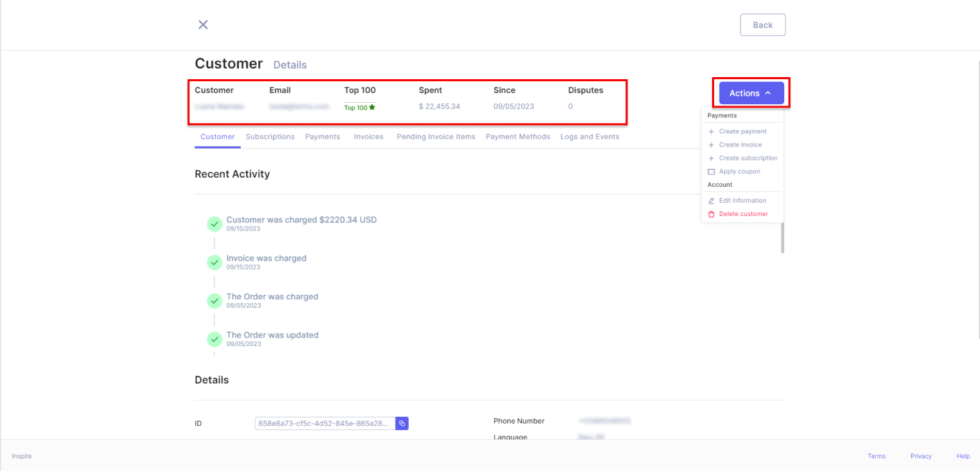Click trash icon next to Delete customer

(711, 214)
